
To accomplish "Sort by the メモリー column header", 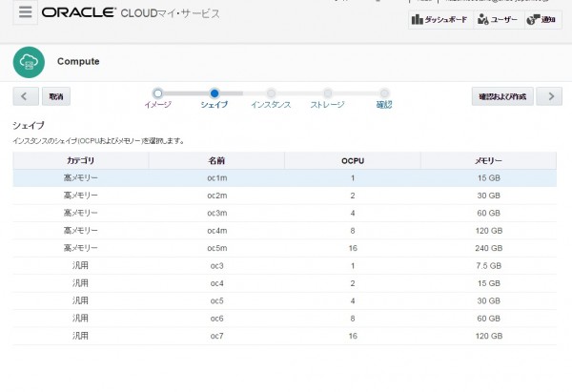I will [488, 160].
